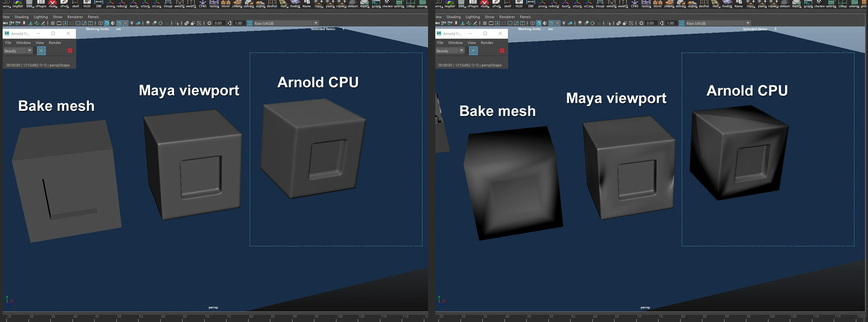
Task: Toggle film gate in left viewport toolbar
Action: point(59,23)
